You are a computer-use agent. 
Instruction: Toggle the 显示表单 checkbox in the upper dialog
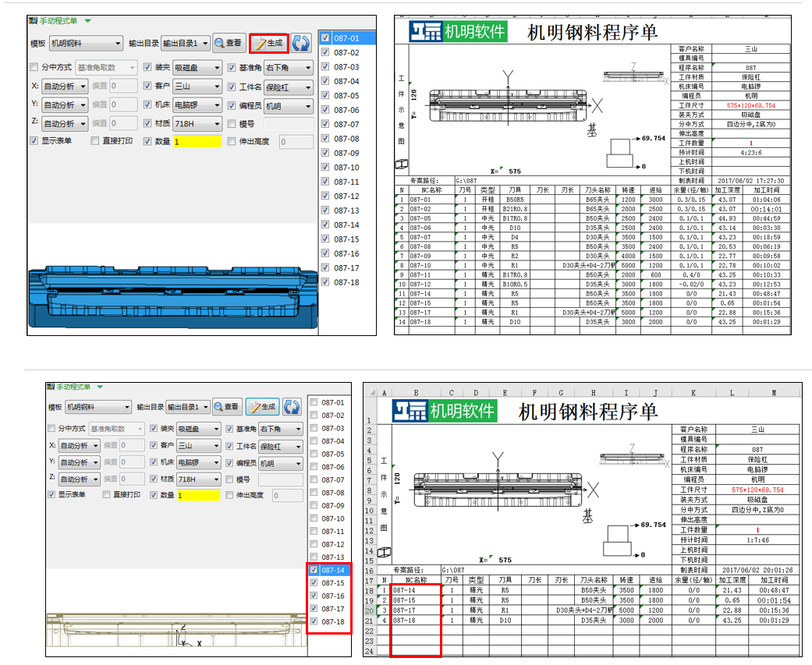[34, 141]
